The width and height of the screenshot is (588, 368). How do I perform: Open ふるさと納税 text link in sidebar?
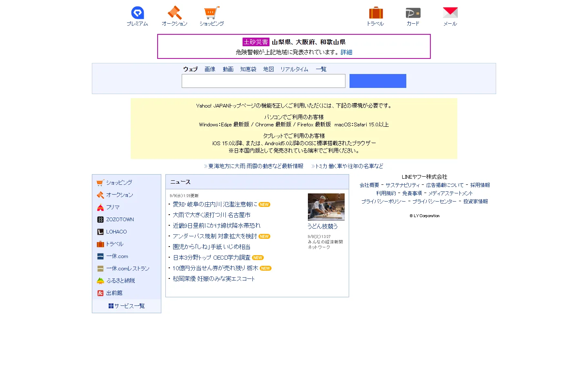click(x=120, y=281)
